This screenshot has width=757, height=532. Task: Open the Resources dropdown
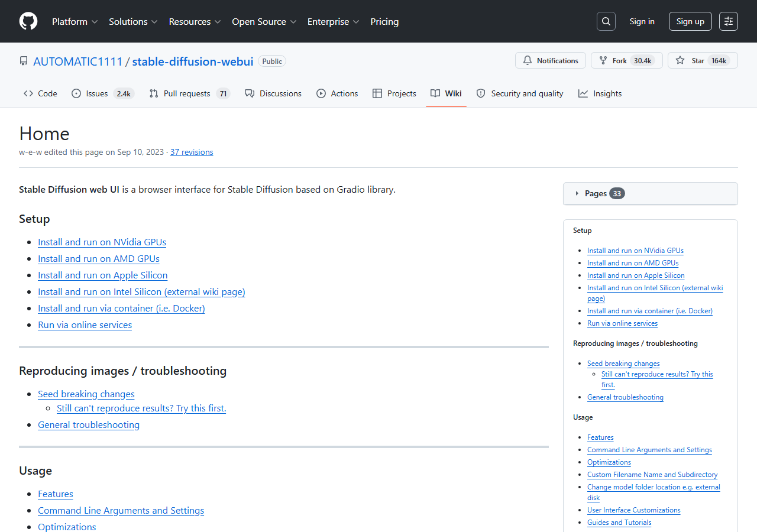click(195, 21)
